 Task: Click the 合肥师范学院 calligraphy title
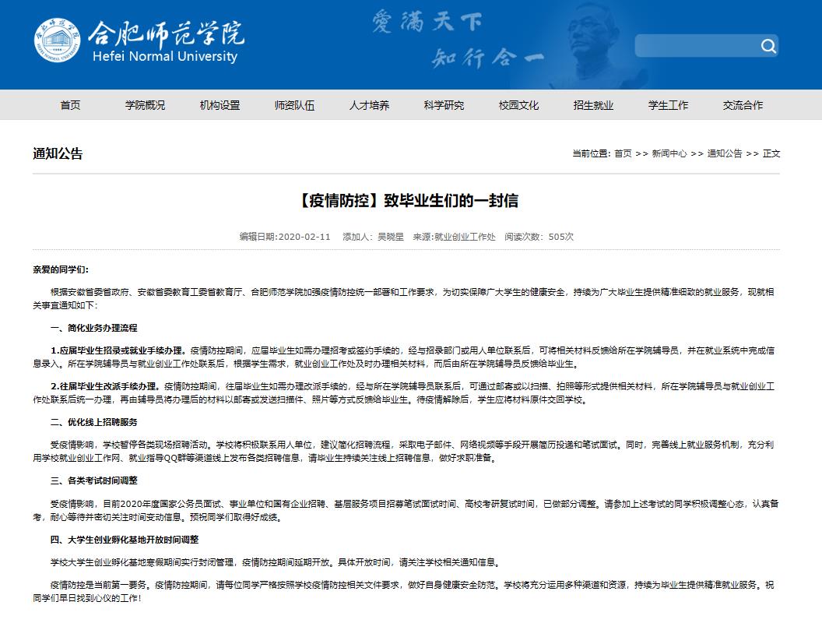click(165, 33)
